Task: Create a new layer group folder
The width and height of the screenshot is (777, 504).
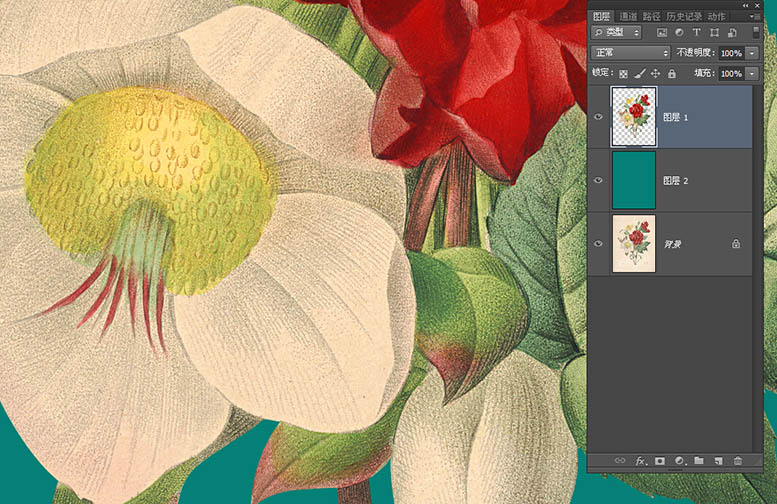Action: [699, 461]
